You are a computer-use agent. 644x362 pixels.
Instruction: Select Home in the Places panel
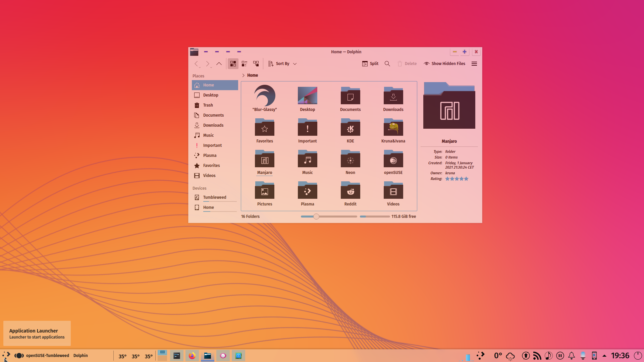[x=215, y=85]
